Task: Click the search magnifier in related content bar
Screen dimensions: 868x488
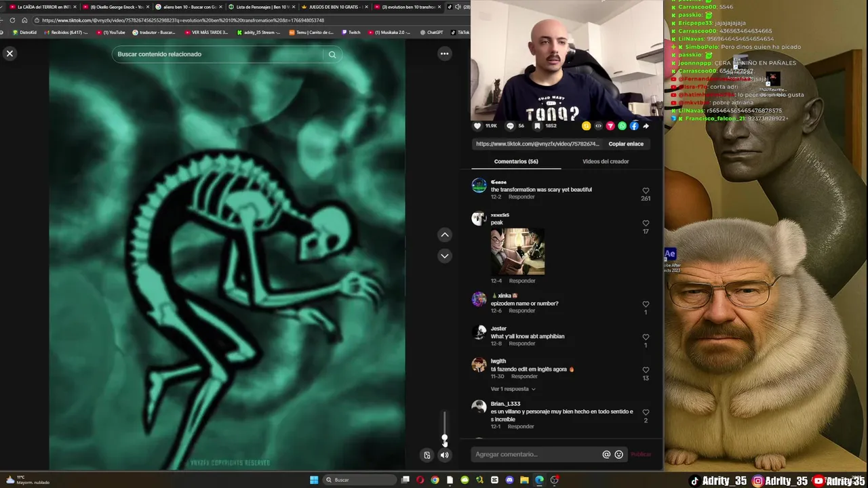Action: point(332,54)
